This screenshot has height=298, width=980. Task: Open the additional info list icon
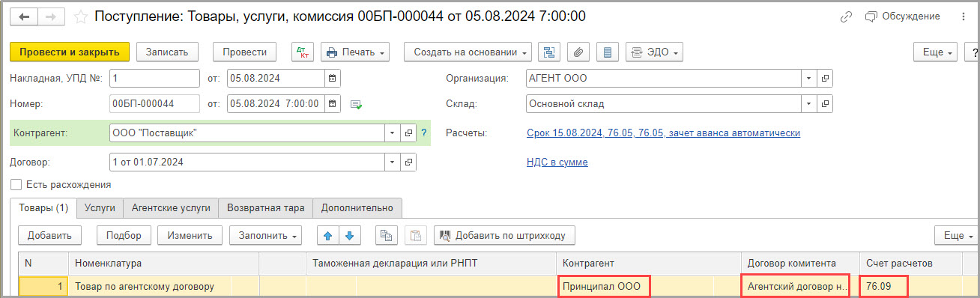pyautogui.click(x=607, y=52)
